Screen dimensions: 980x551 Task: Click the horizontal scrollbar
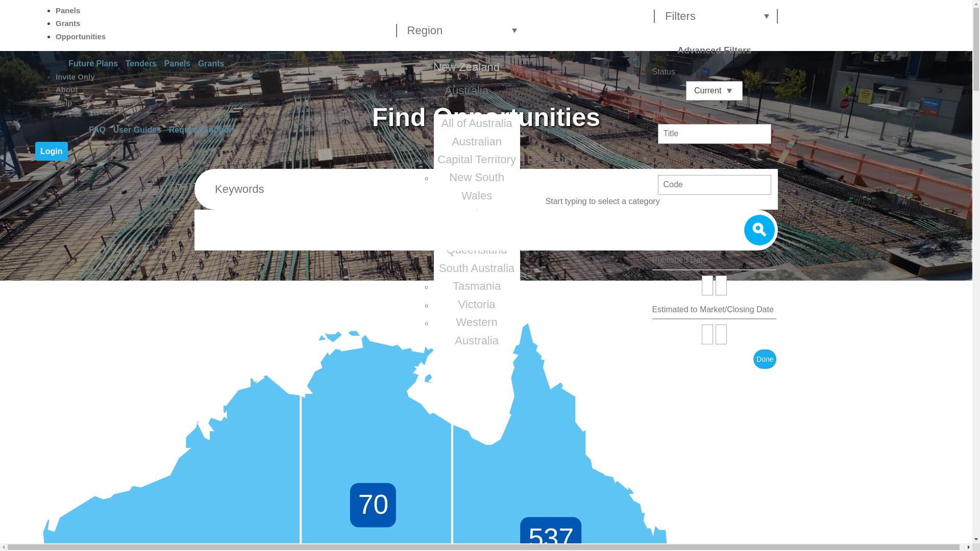tap(484, 547)
